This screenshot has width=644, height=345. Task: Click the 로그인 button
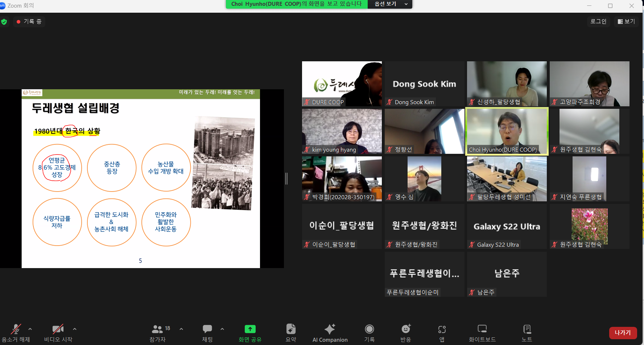(598, 21)
